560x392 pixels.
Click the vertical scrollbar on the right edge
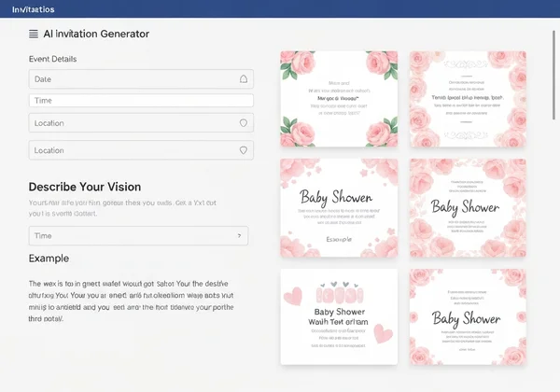click(553, 75)
